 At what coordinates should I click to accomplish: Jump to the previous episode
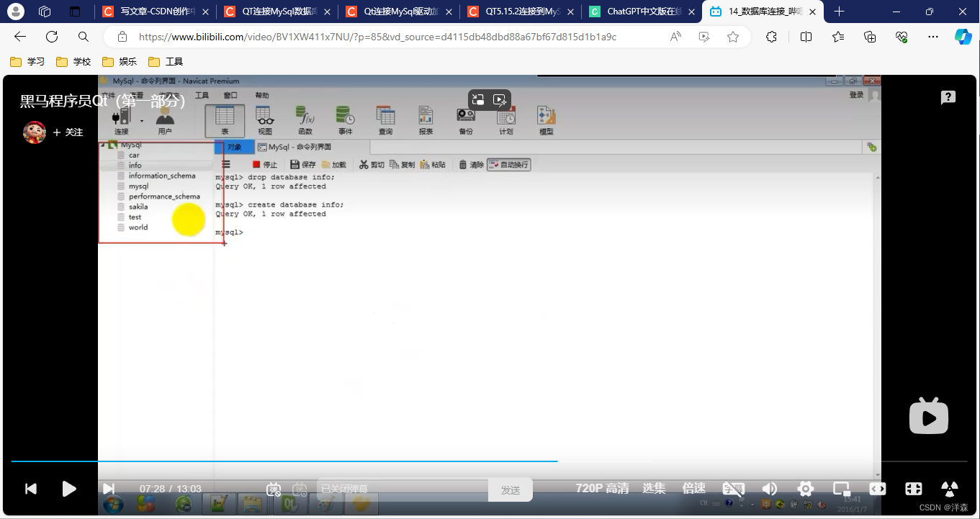click(x=31, y=489)
